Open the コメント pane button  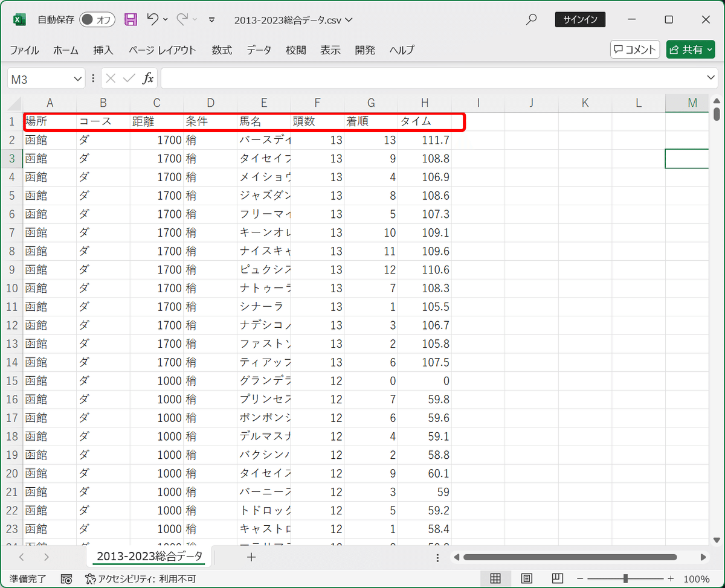tap(635, 50)
